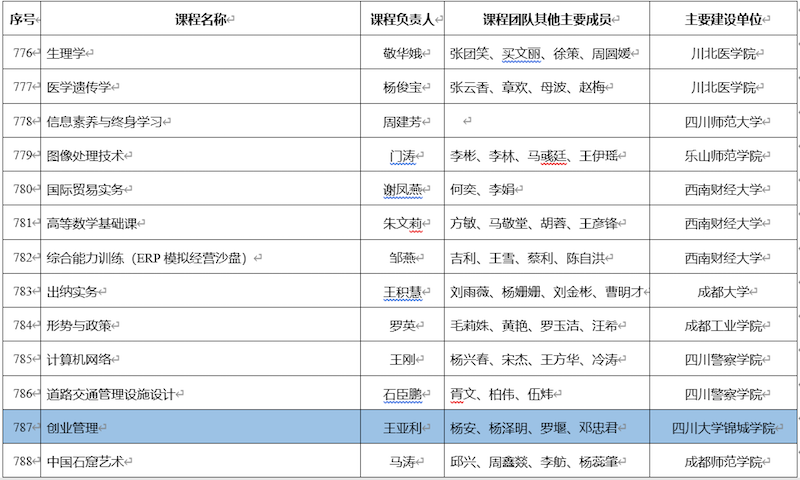Click the empty team members cell in row 778
The height and width of the screenshot is (480, 800).
547,120
